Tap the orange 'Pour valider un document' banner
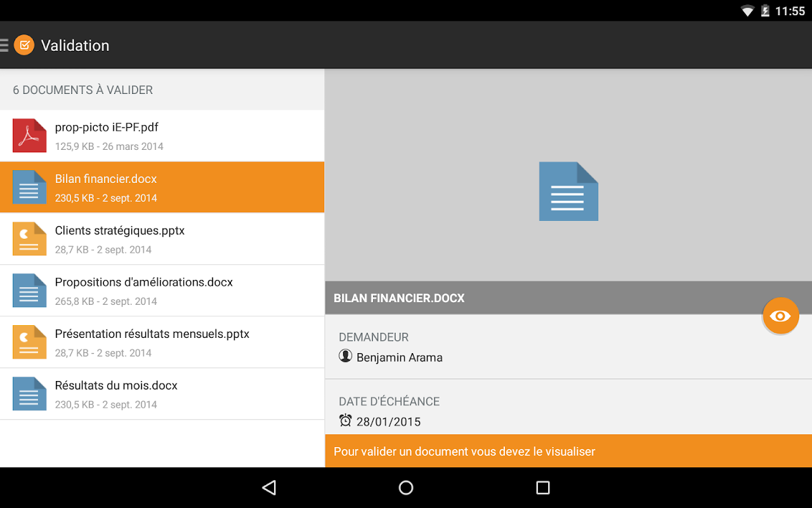 [x=568, y=451]
